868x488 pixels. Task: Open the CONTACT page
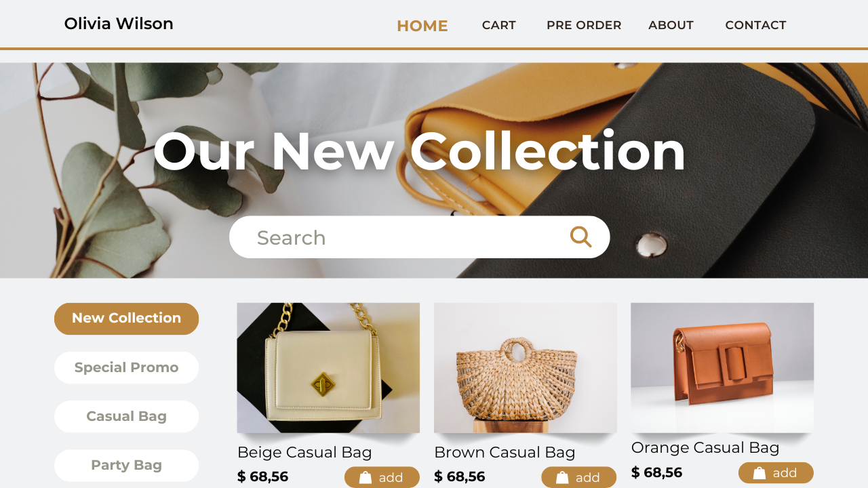[755, 25]
